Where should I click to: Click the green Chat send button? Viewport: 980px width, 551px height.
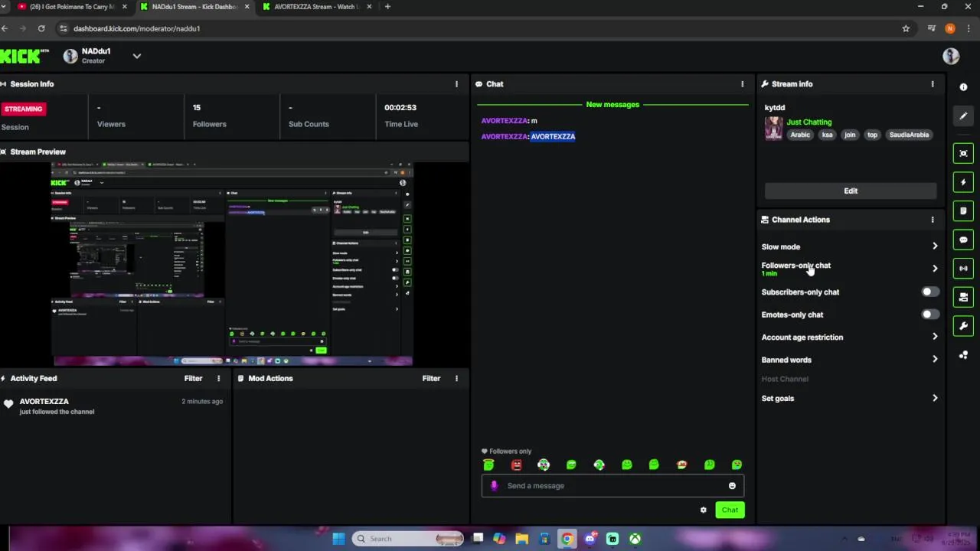[x=730, y=510]
